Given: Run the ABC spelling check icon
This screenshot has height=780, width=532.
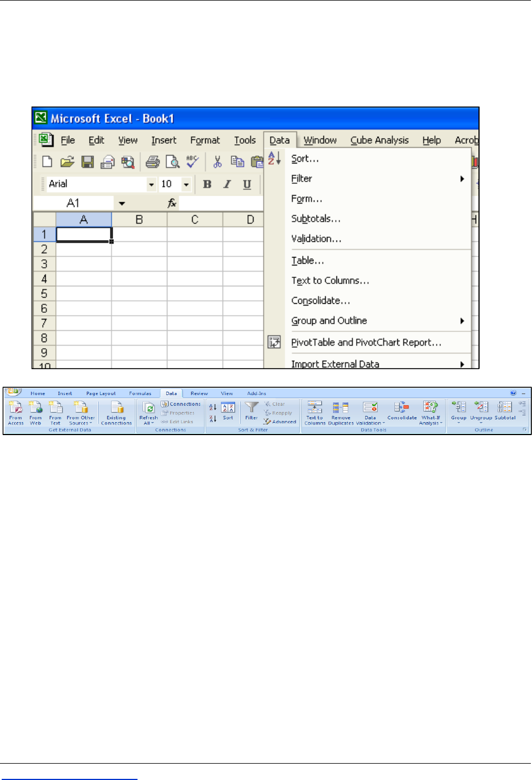Looking at the screenshot, I should (192, 162).
